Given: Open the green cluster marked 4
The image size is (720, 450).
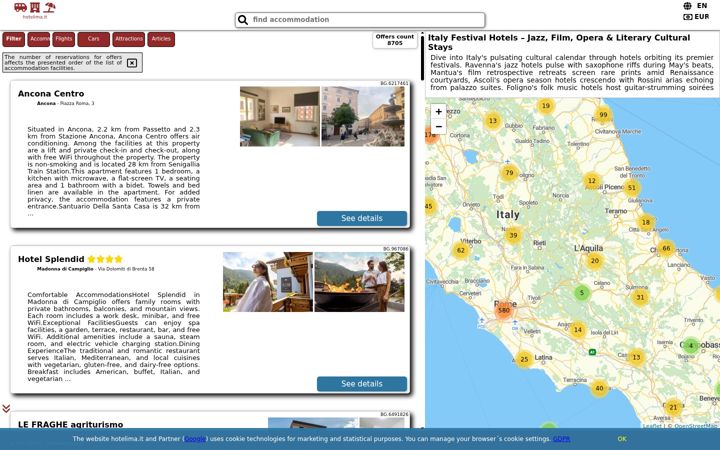Looking at the screenshot, I should click(x=691, y=345).
